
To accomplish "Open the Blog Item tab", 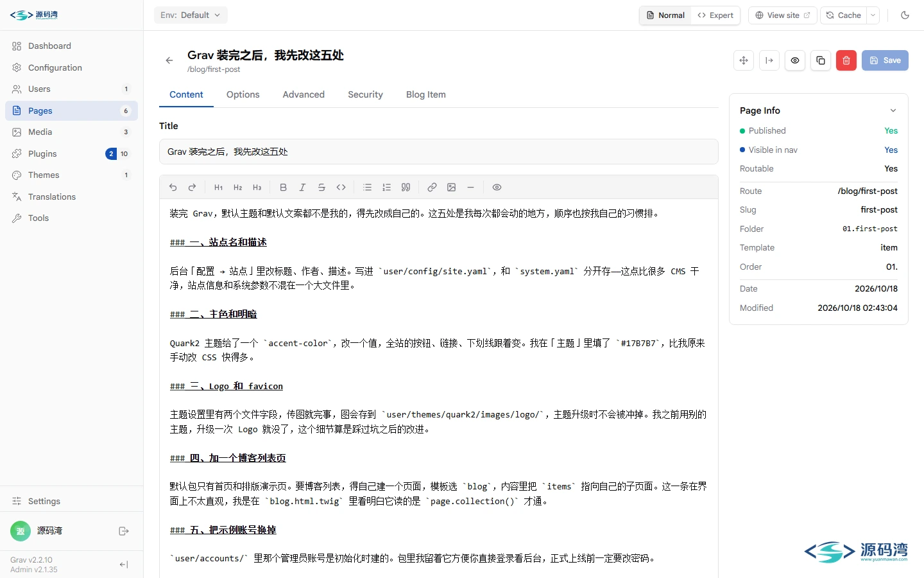I will tap(426, 94).
